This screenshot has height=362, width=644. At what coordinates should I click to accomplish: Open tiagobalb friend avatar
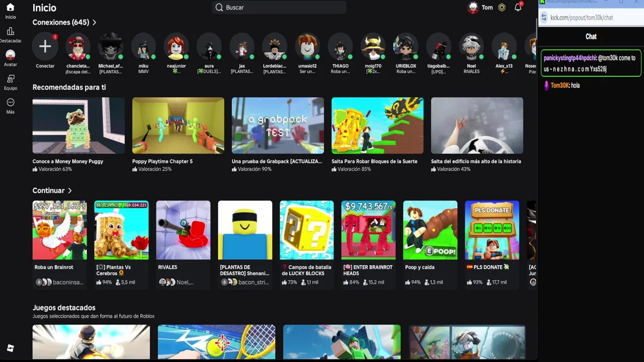coord(439,46)
